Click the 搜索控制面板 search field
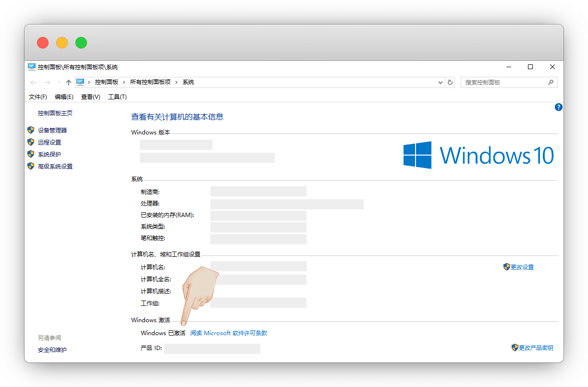This screenshot has width=588, height=387. pos(503,82)
